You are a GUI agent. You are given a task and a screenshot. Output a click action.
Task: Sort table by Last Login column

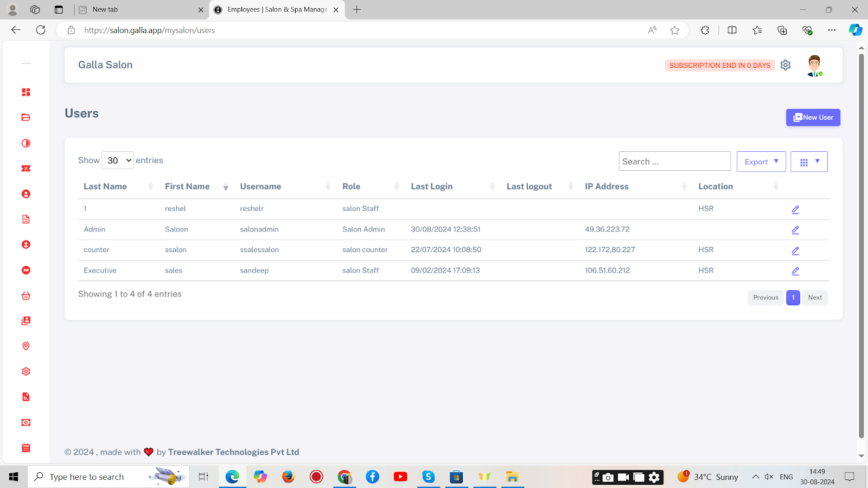453,187
